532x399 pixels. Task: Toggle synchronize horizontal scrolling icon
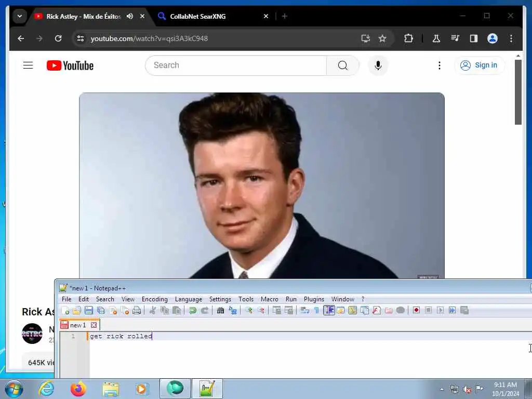click(289, 310)
